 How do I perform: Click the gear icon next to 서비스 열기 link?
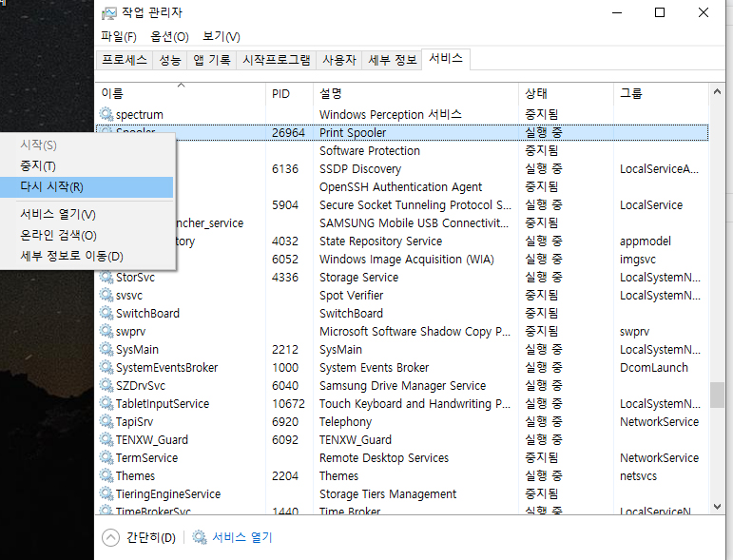point(200,537)
